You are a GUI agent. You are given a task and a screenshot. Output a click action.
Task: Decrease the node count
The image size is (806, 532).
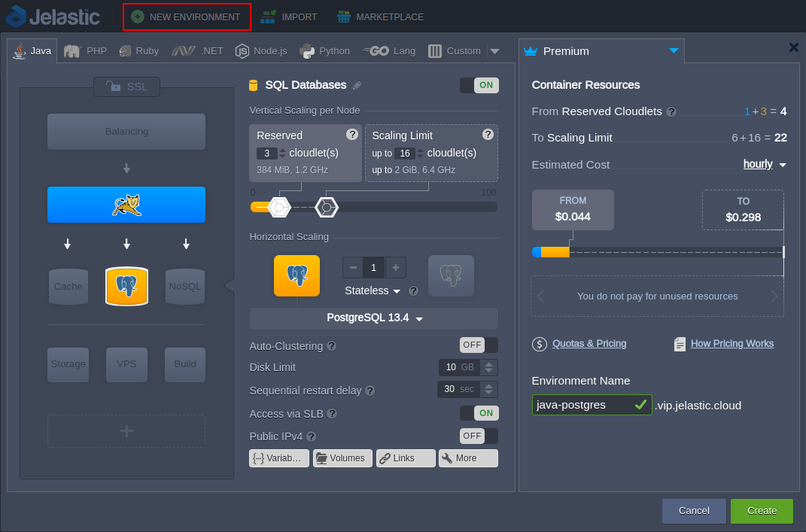click(353, 267)
